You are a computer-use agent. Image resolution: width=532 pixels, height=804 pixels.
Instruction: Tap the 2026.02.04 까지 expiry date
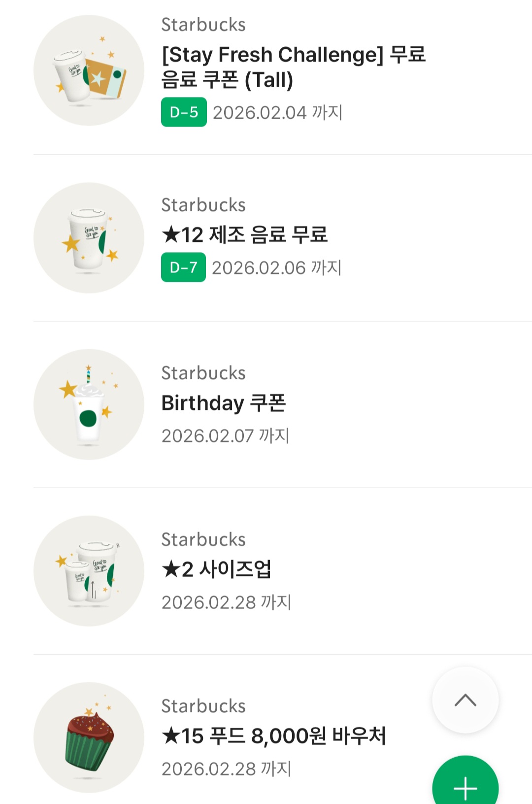pyautogui.click(x=277, y=113)
